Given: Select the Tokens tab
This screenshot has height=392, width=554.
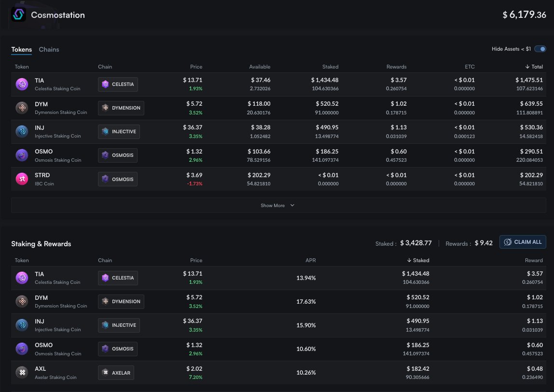Looking at the screenshot, I should pyautogui.click(x=22, y=50).
